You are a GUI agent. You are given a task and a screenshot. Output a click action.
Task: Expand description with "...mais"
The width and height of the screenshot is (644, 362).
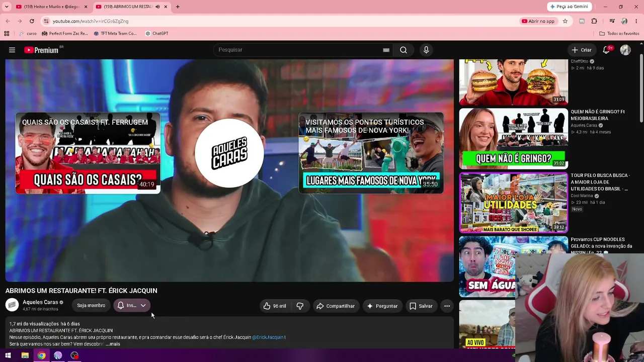tap(113, 344)
